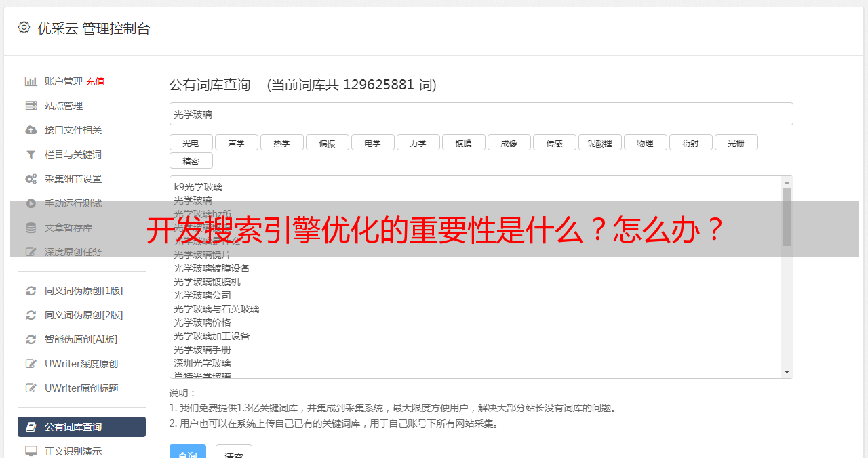Select the 传感 tag button
868x458 pixels.
coord(555,142)
